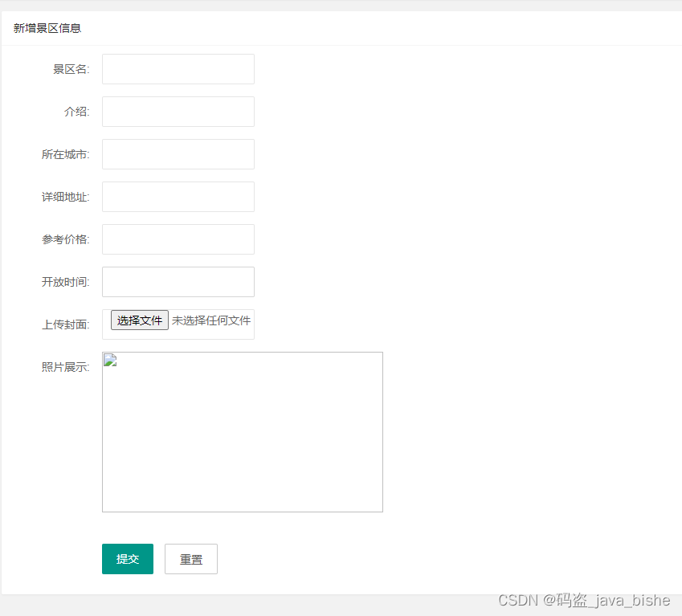The width and height of the screenshot is (682, 616).
Task: Open file chooser with 选择文件 button
Action: 140,320
